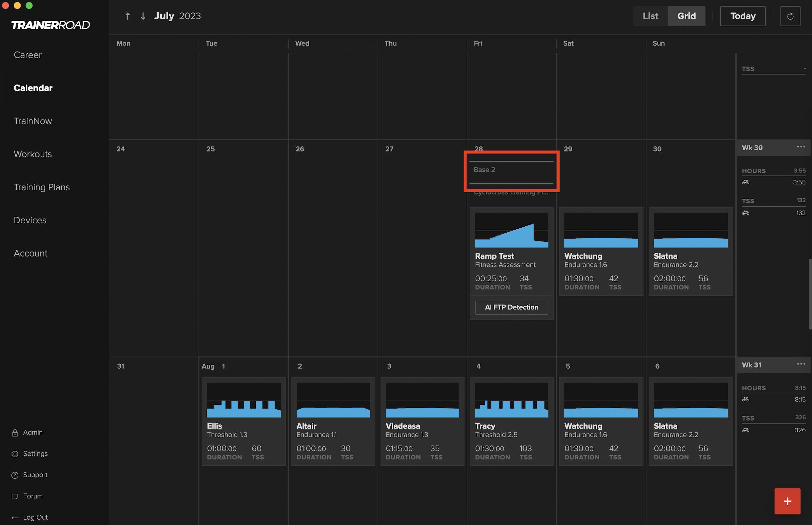Open the Career section
This screenshot has height=525, width=812.
point(28,55)
